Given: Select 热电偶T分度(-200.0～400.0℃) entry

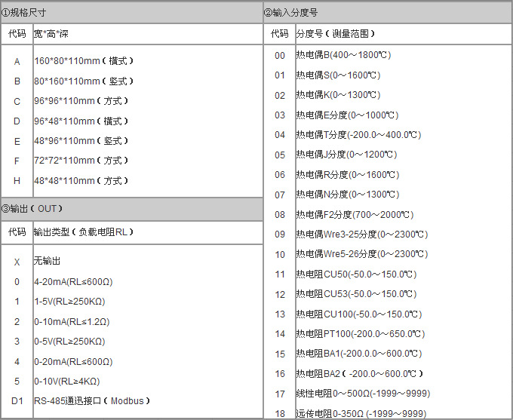Looking at the screenshot, I should click(x=358, y=135).
